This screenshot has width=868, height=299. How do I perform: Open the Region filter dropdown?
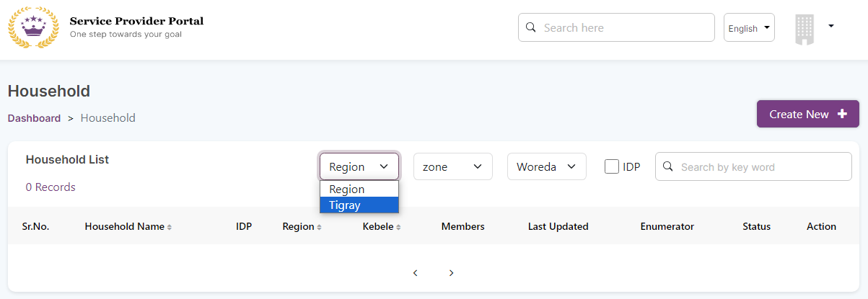point(359,166)
